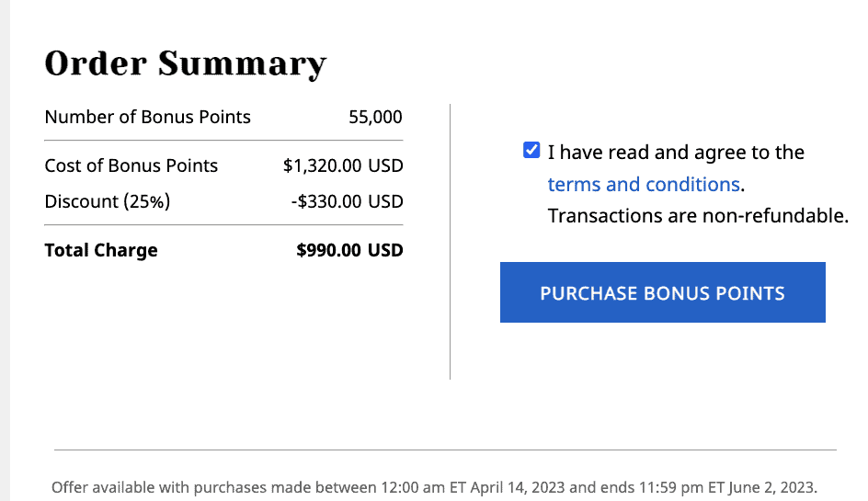Image resolution: width=868 pixels, height=501 pixels.
Task: Click the divider line below Number of Bonus Points
Action: click(223, 141)
